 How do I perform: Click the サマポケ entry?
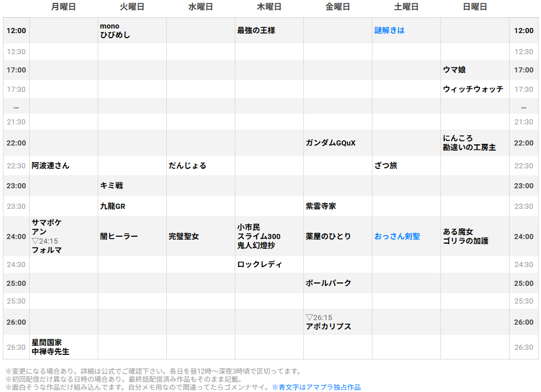tap(47, 223)
